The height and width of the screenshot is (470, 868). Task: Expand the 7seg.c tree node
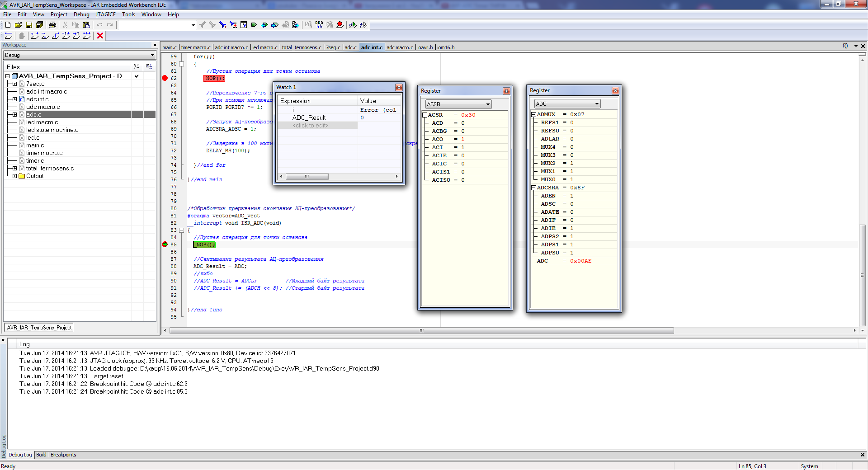click(x=14, y=84)
